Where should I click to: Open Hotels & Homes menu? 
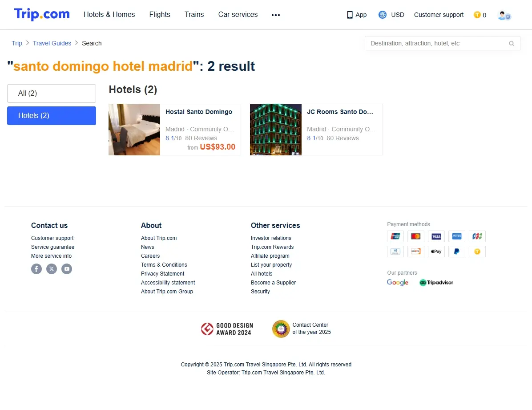point(109,15)
